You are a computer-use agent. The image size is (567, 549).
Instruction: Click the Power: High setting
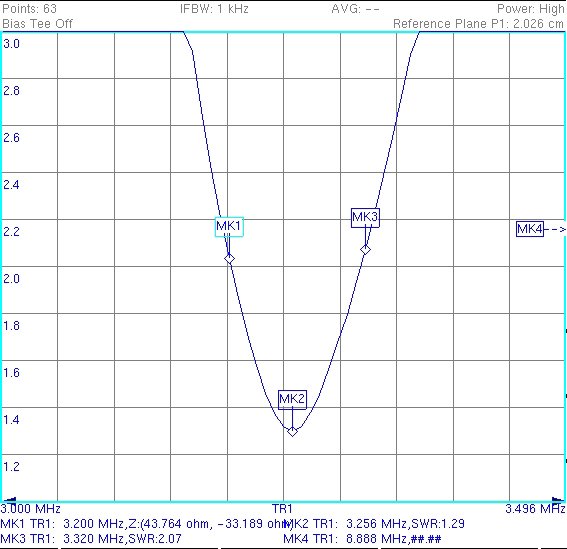530,9
